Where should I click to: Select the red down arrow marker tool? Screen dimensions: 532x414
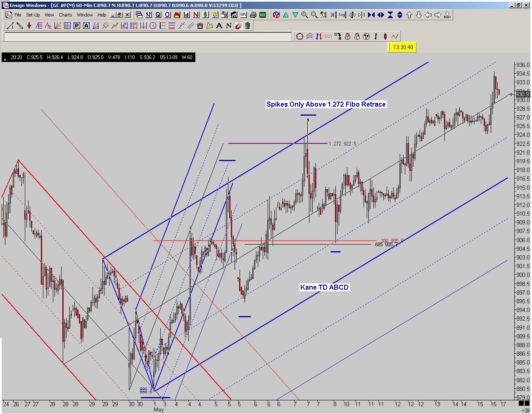click(29, 26)
